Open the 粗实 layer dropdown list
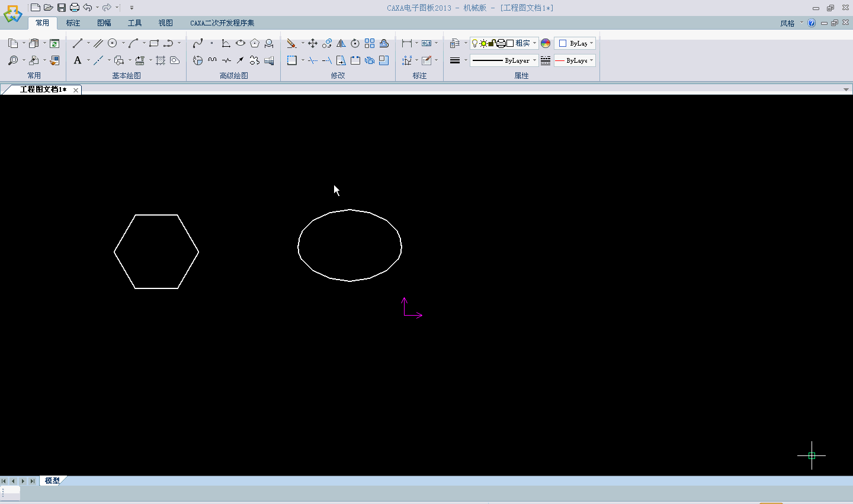Image resolution: width=853 pixels, height=504 pixels. tap(534, 43)
